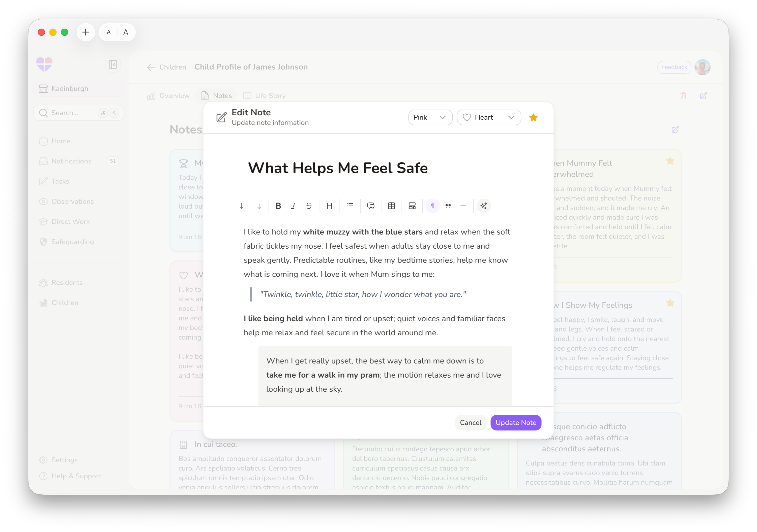Open the Pink color dropdown
This screenshot has width=757, height=532.
430,118
